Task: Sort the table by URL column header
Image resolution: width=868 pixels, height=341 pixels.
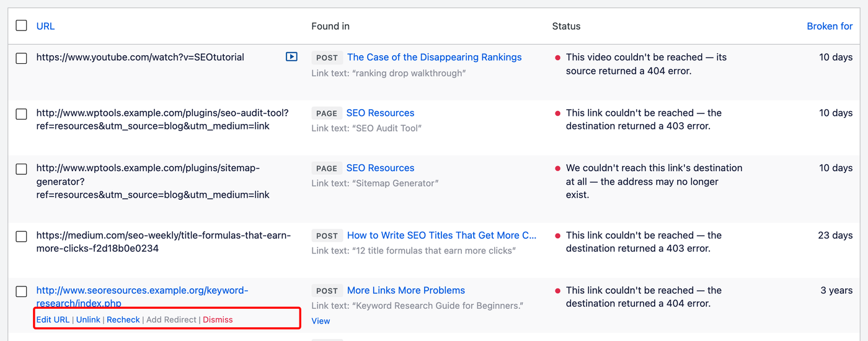Action: [45, 26]
